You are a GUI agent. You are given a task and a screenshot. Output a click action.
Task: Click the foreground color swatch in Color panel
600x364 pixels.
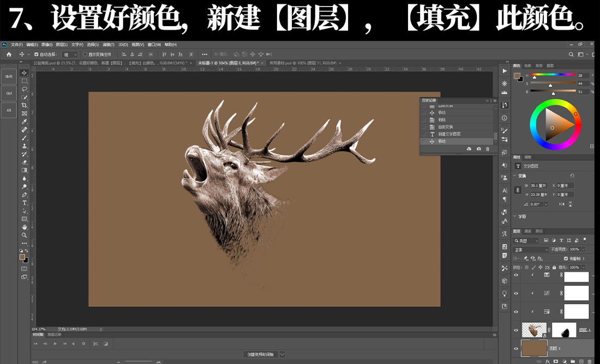coord(517,76)
